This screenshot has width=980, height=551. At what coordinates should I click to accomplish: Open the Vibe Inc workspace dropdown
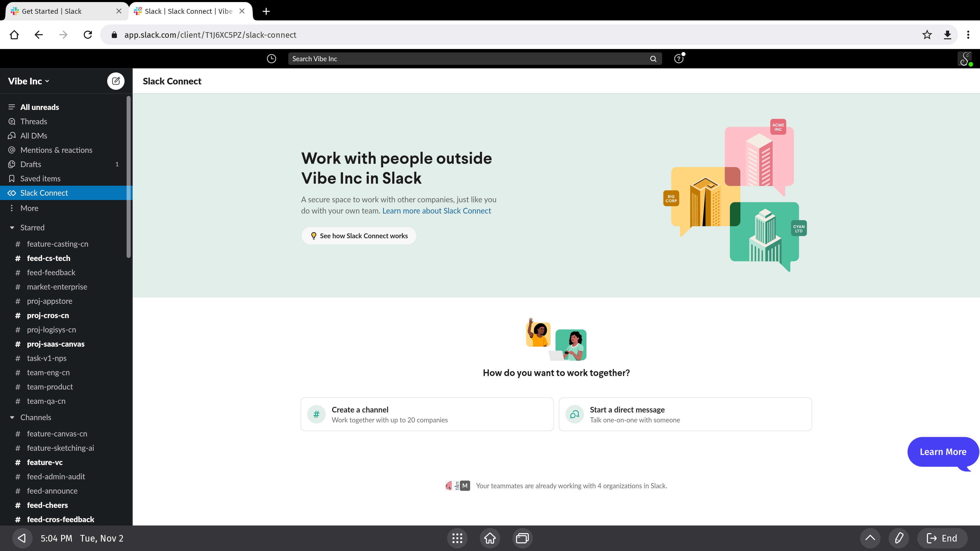point(29,81)
